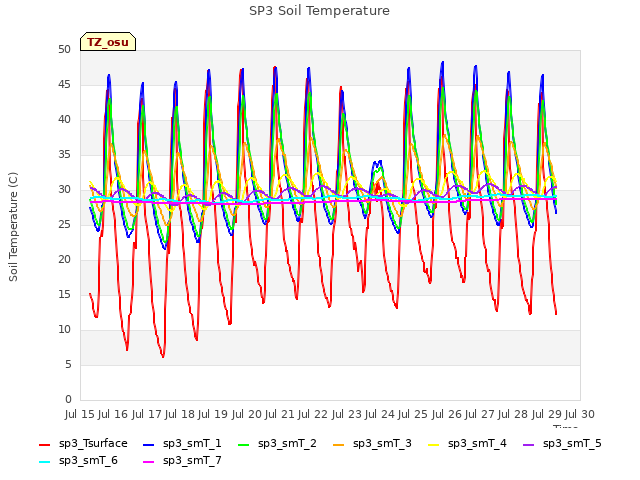Toggle the sp3_smT_2 legend entry
The image size is (640, 480).
pos(277,444)
